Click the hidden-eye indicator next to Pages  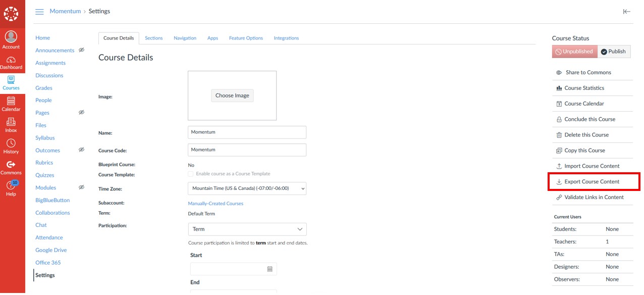tap(81, 112)
